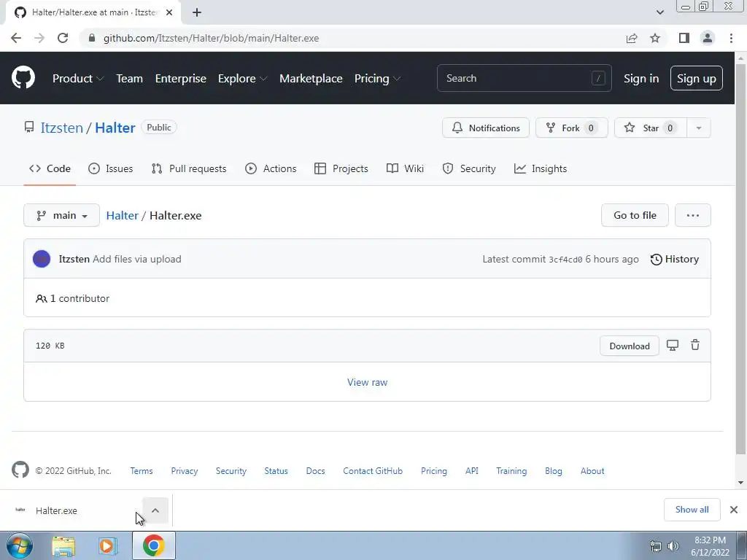Click the open with GitHub Desktop icon

[672, 345]
